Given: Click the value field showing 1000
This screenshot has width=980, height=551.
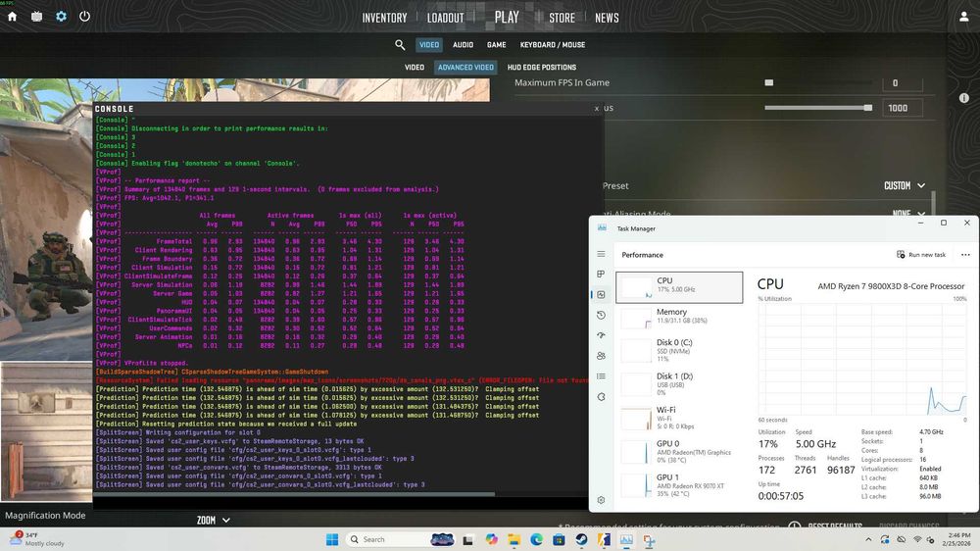Looking at the screenshot, I should coord(903,108).
